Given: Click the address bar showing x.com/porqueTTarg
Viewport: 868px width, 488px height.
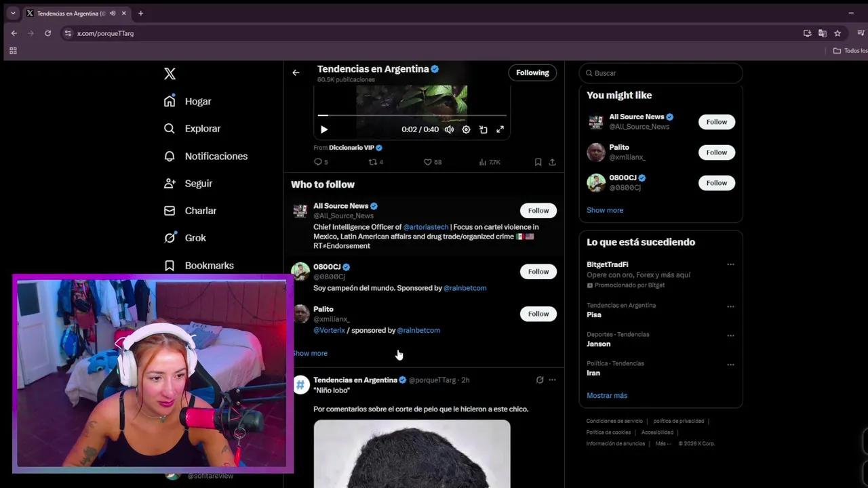Looking at the screenshot, I should pyautogui.click(x=434, y=33).
